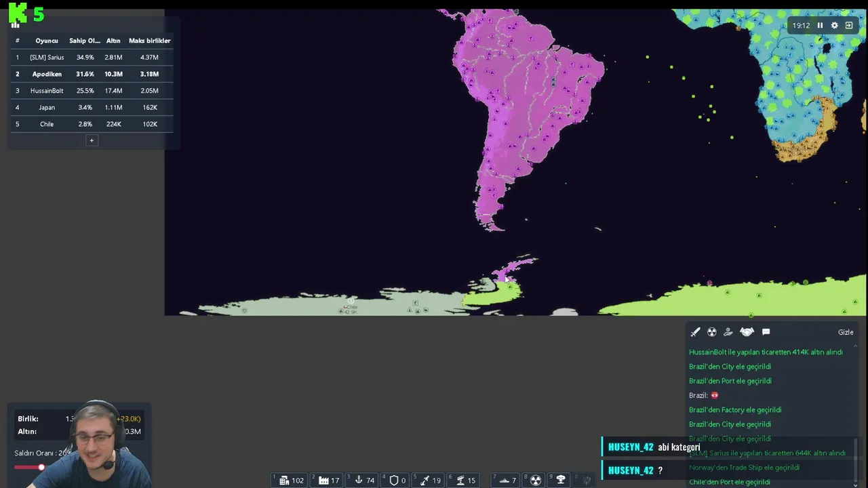868x488 pixels.
Task: Click event 'Brazil'den Factory ele geçirildi'
Action: pyautogui.click(x=735, y=409)
